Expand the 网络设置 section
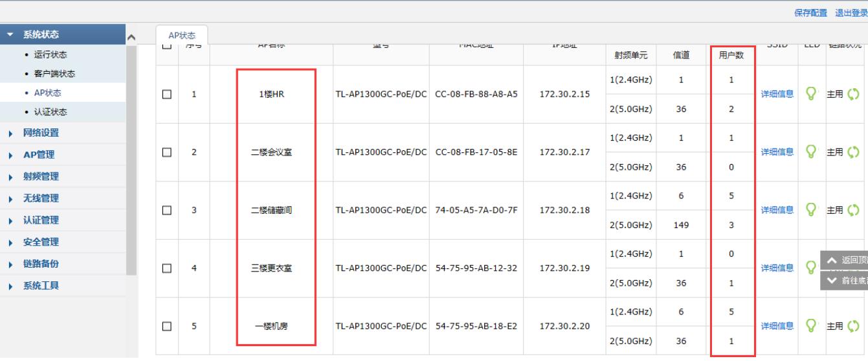 coord(63,133)
